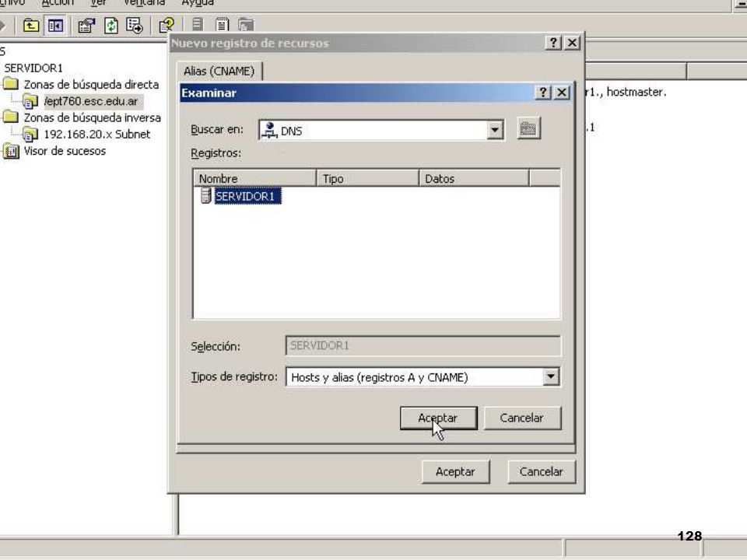The width and height of the screenshot is (747, 560).
Task: Click the Visor de sucesos icon
Action: pyautogui.click(x=10, y=152)
